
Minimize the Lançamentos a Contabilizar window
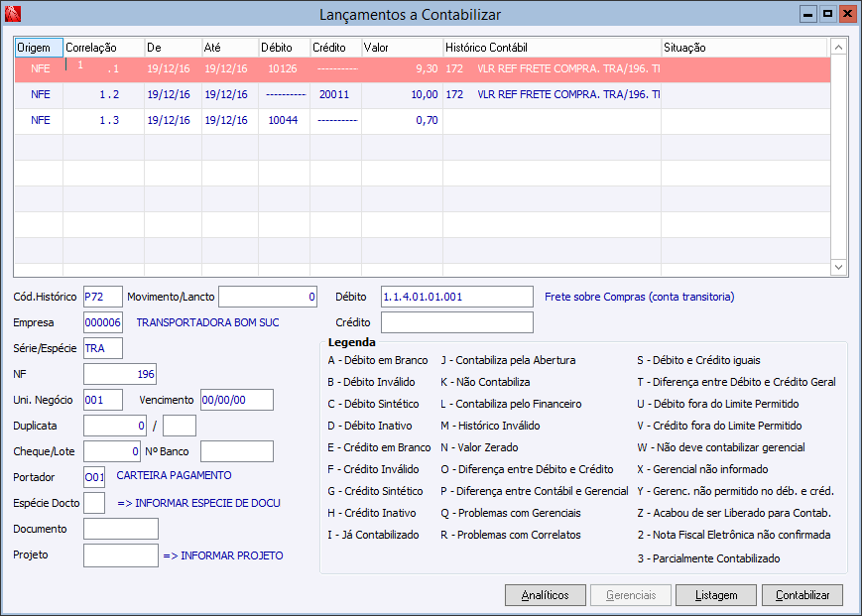808,14
